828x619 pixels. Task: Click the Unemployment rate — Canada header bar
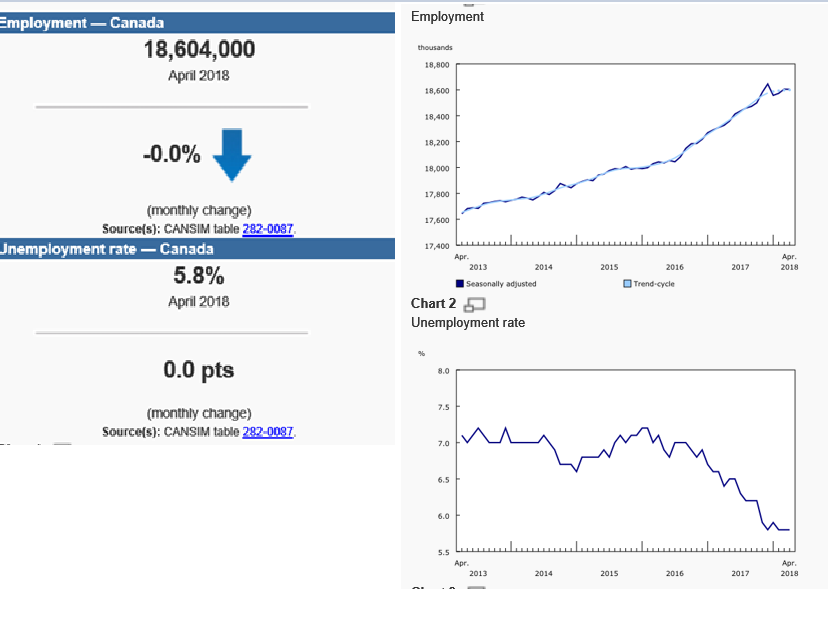[x=198, y=249]
